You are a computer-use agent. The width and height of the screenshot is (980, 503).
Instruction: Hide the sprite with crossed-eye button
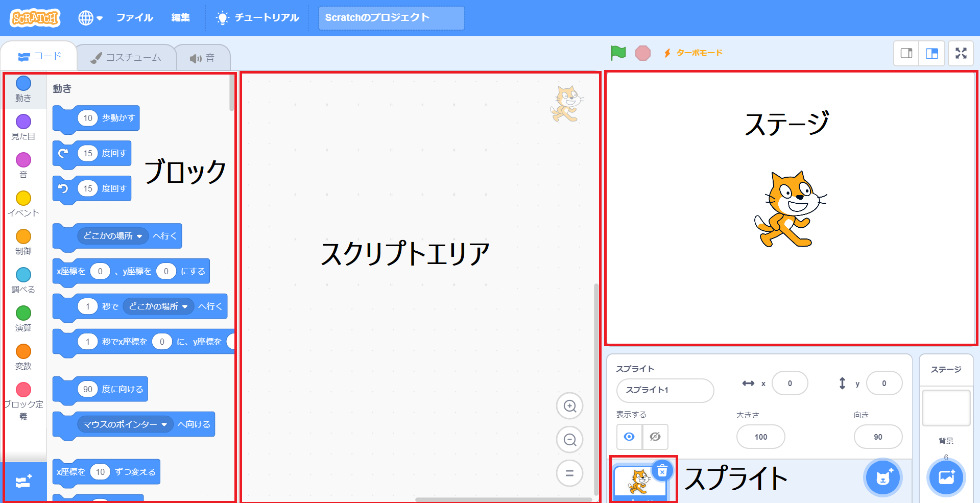pos(655,437)
